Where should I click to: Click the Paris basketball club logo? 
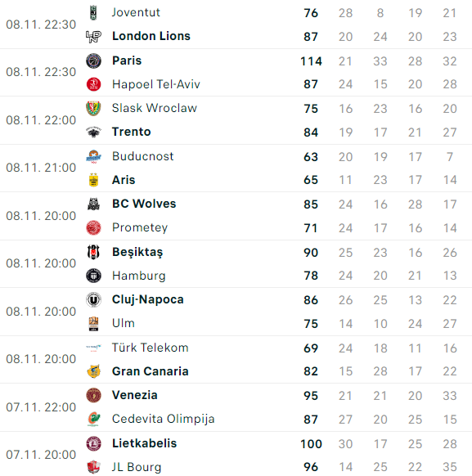[x=93, y=61]
